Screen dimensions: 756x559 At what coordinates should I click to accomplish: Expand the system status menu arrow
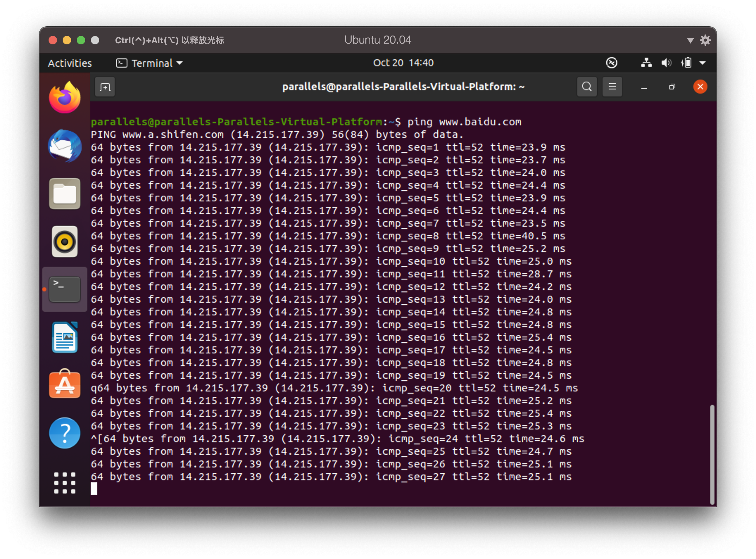pyautogui.click(x=703, y=63)
